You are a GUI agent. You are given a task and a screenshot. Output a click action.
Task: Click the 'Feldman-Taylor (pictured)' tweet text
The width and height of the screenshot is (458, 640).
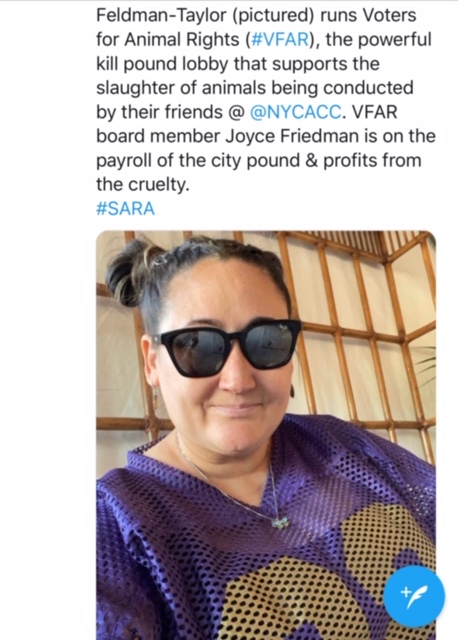[x=205, y=16]
